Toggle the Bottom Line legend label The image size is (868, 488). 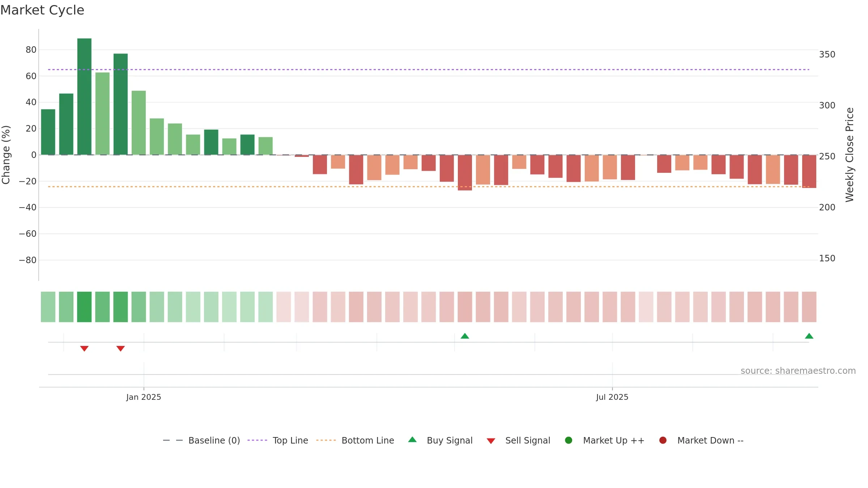click(368, 441)
